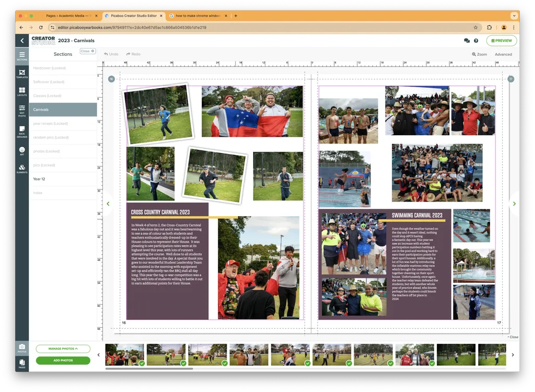This screenshot has height=392, width=535.
Task: Select the tilted photo of runner in blue jacket
Action: click(158, 114)
